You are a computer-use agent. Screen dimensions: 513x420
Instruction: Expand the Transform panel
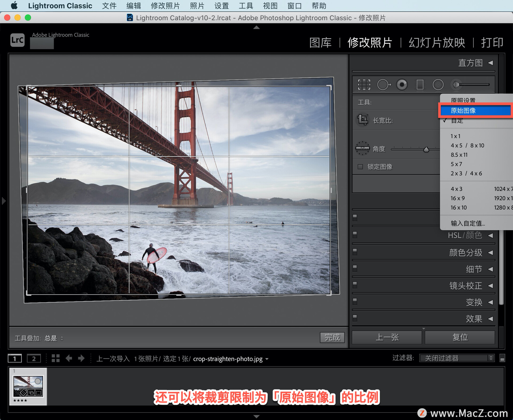coord(491,302)
